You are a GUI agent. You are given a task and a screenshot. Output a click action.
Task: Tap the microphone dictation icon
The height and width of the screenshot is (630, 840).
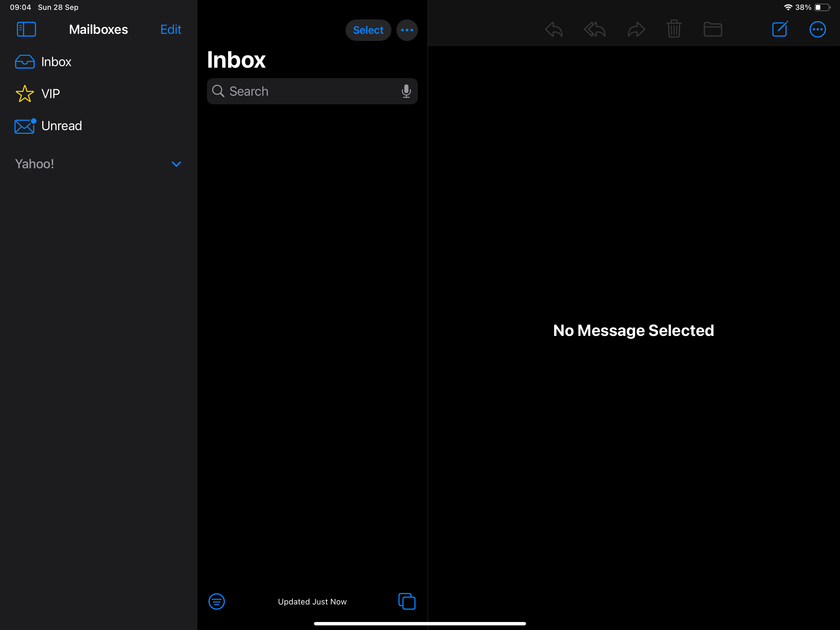pos(406,92)
